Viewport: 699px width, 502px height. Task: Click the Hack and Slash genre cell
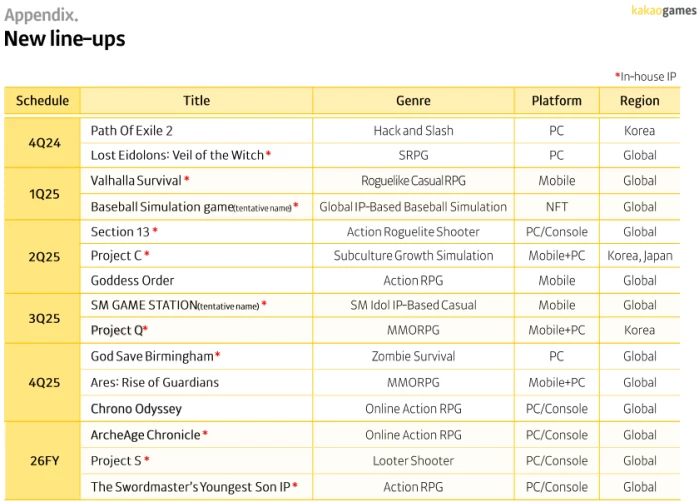[413, 131]
